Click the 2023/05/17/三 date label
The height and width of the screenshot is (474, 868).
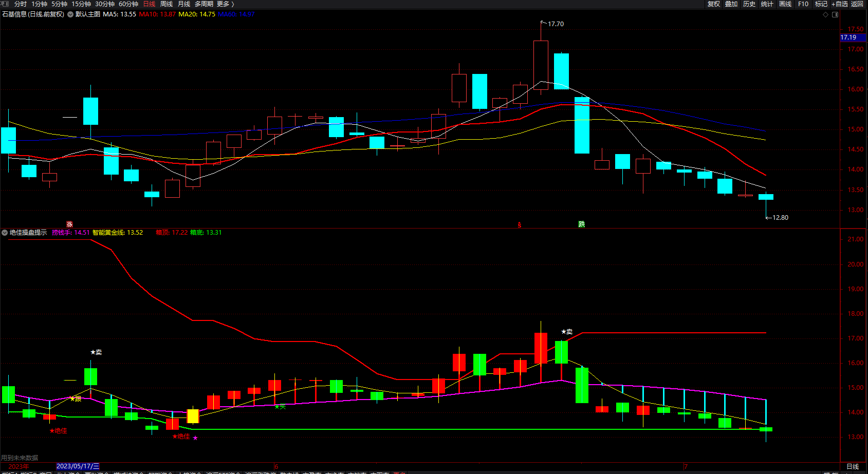[x=78, y=466]
